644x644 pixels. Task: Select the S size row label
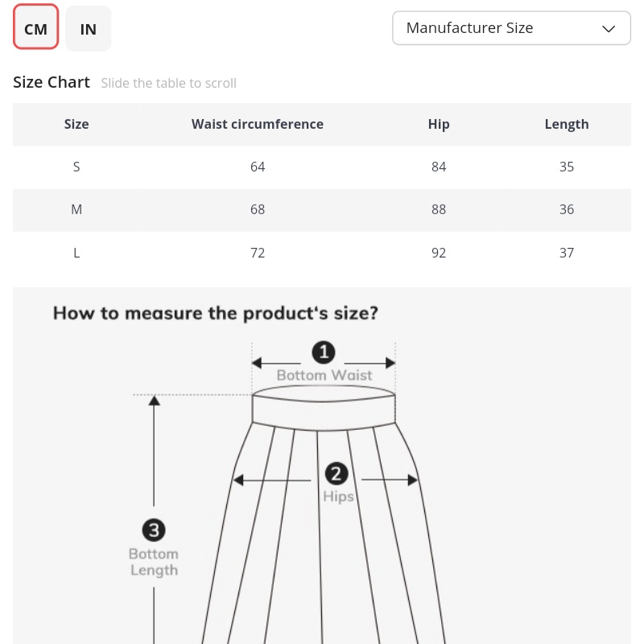click(x=76, y=167)
